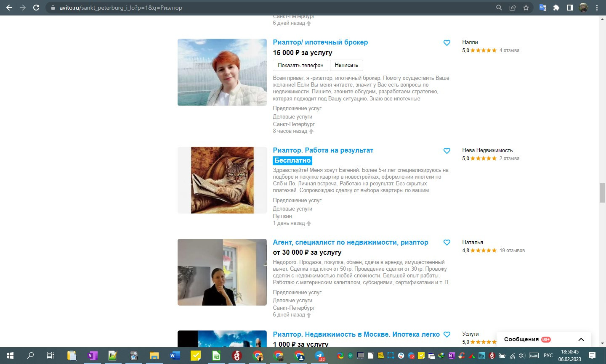
Task: Open 'Риэлтор. Недвижимость в Москве. Ипотека легко'
Action: coord(356,334)
